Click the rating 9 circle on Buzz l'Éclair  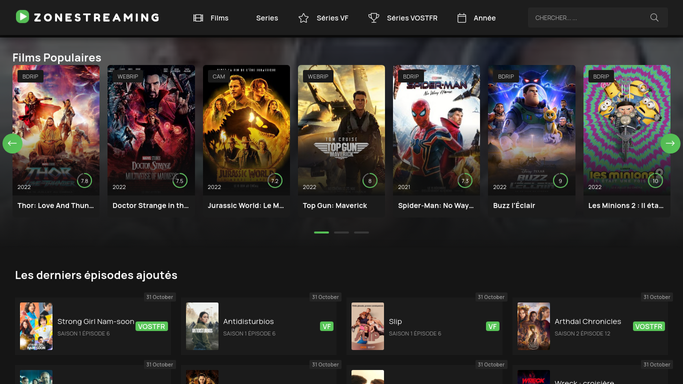(560, 180)
